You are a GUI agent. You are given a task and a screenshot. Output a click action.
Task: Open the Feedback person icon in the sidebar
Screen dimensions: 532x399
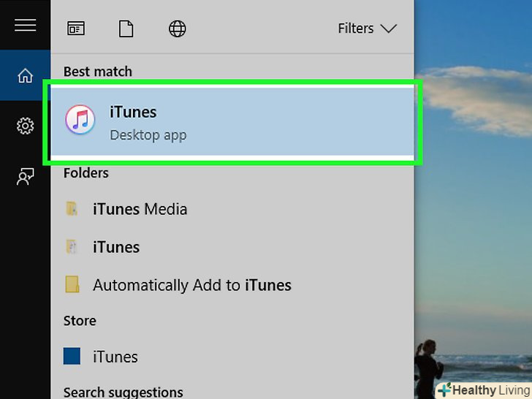(25, 176)
